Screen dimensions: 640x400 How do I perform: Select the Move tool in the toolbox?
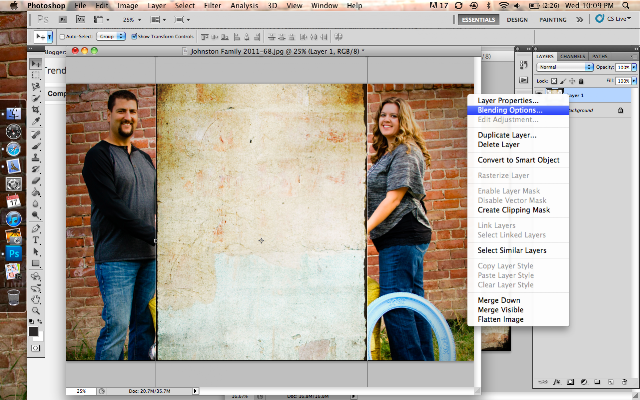pos(36,64)
